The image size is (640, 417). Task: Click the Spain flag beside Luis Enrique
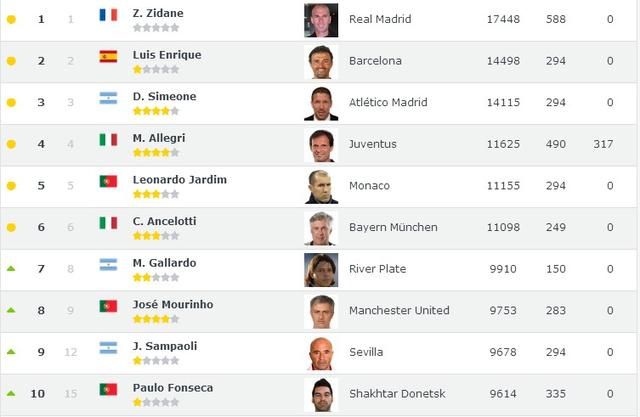pos(108,56)
